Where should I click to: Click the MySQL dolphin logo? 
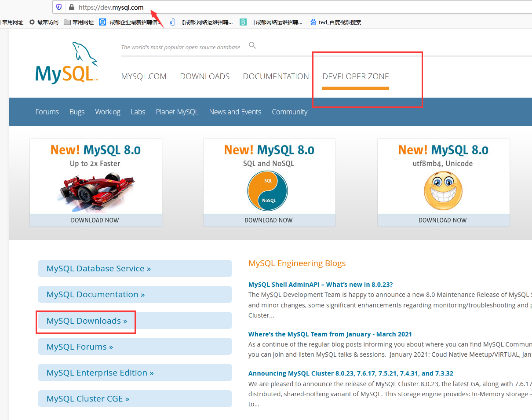click(67, 63)
